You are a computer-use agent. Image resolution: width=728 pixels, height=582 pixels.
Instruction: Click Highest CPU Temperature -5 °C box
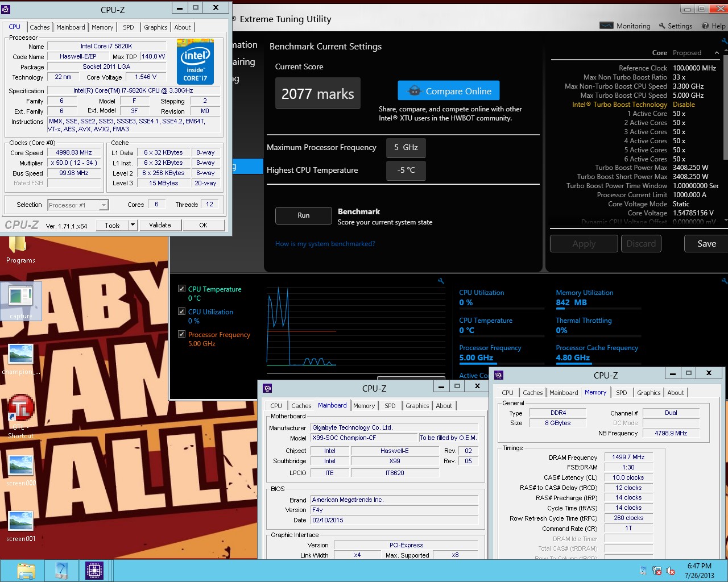406,170
